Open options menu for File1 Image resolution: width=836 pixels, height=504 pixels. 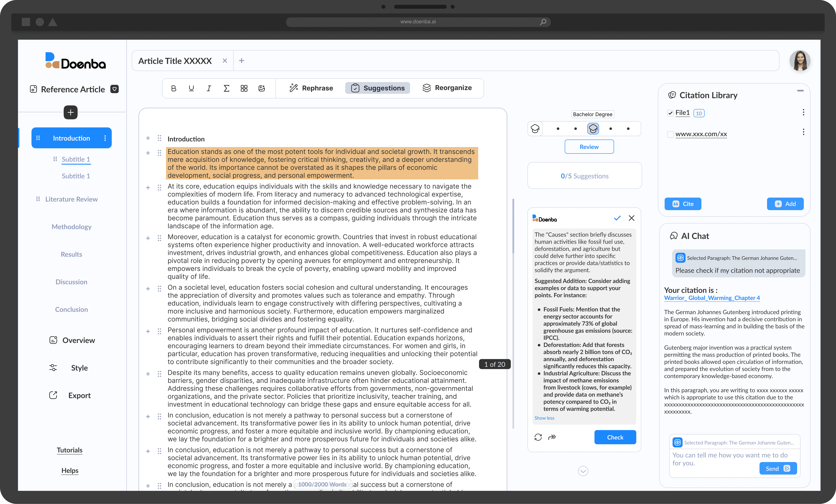pos(803,112)
